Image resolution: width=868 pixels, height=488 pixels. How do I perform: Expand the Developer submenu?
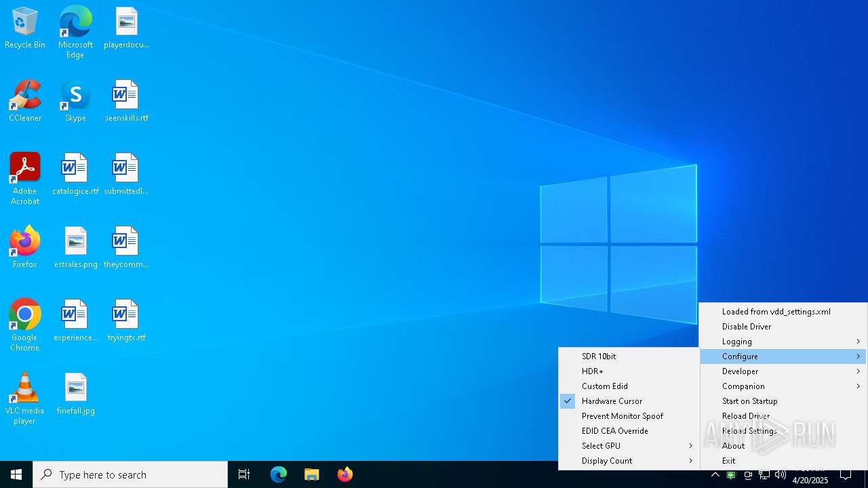(x=783, y=371)
